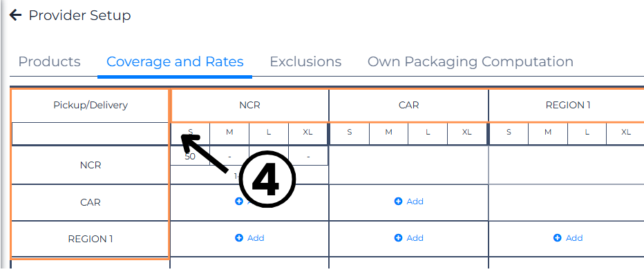
Task: Switch to the Exclusions tab
Action: (x=305, y=61)
